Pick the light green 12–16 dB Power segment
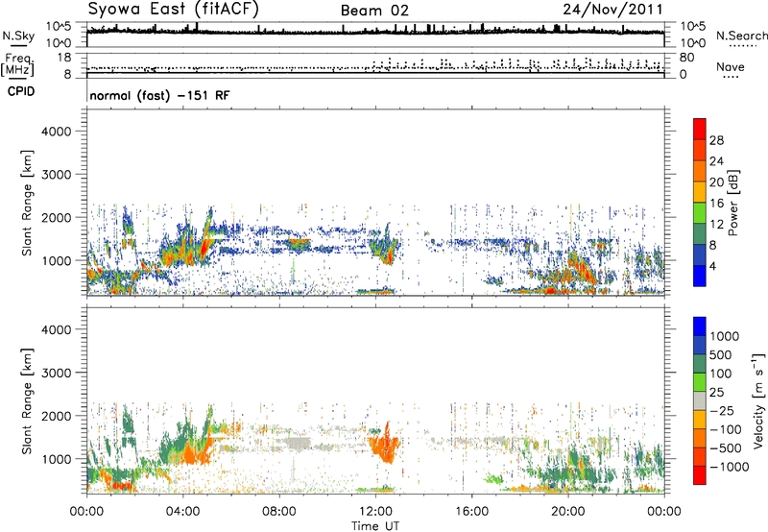The width and height of the screenshot is (768, 532). click(700, 213)
